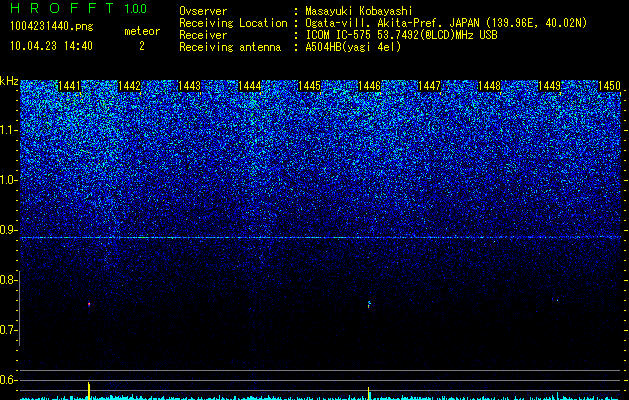Click the 0.6 frequency axis label
Viewport: 629px width, 400px height.
[9, 380]
